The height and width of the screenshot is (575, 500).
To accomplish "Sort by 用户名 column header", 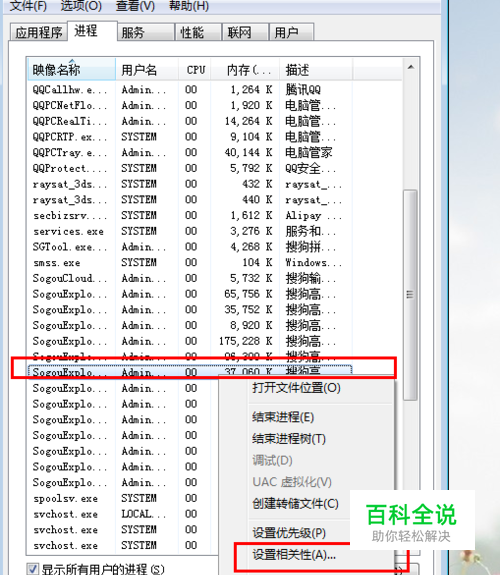I will (x=147, y=69).
